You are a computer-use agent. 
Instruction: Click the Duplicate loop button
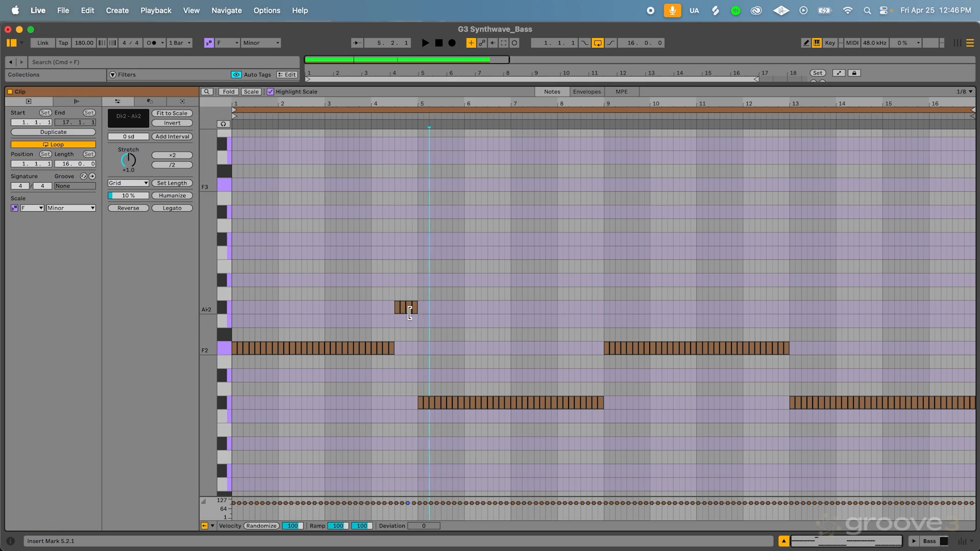(53, 132)
